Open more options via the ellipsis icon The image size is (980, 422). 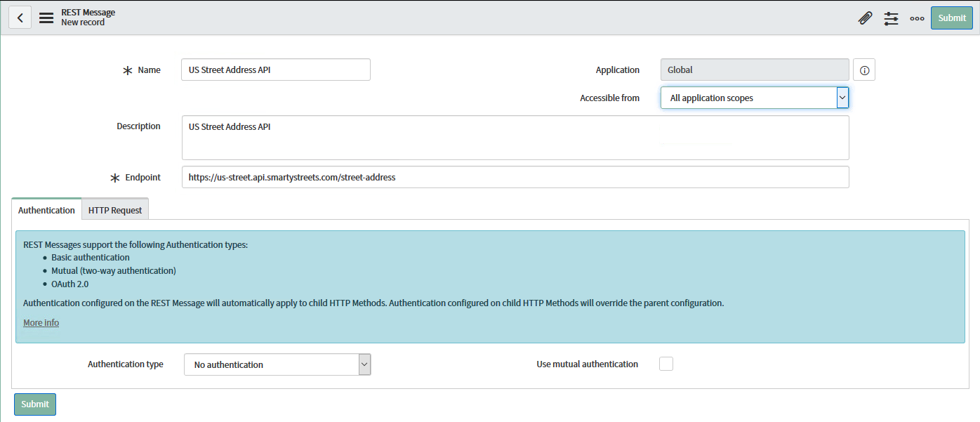917,18
